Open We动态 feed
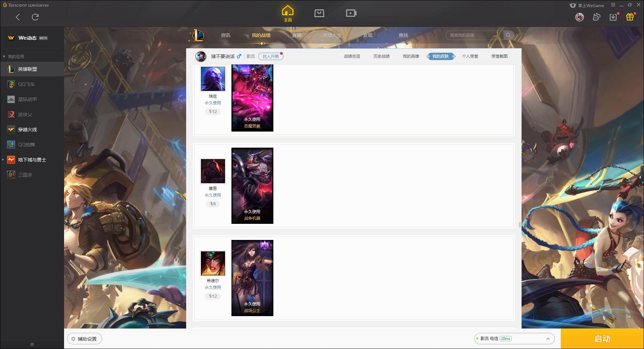 point(28,38)
